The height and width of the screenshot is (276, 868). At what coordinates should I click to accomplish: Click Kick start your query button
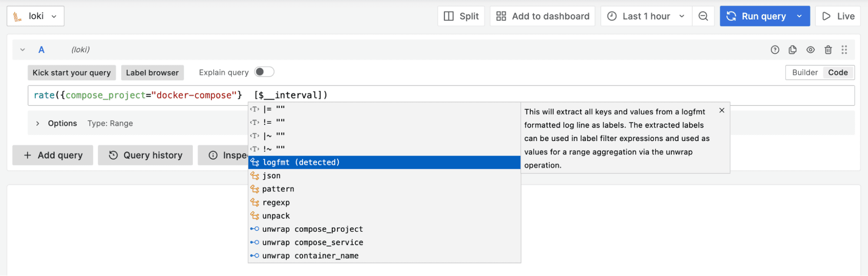72,73
